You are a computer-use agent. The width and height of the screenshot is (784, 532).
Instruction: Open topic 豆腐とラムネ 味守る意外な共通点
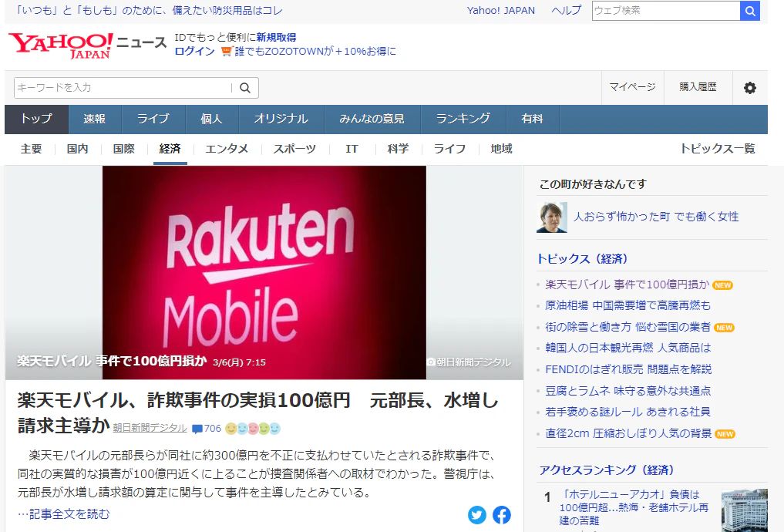pos(628,391)
